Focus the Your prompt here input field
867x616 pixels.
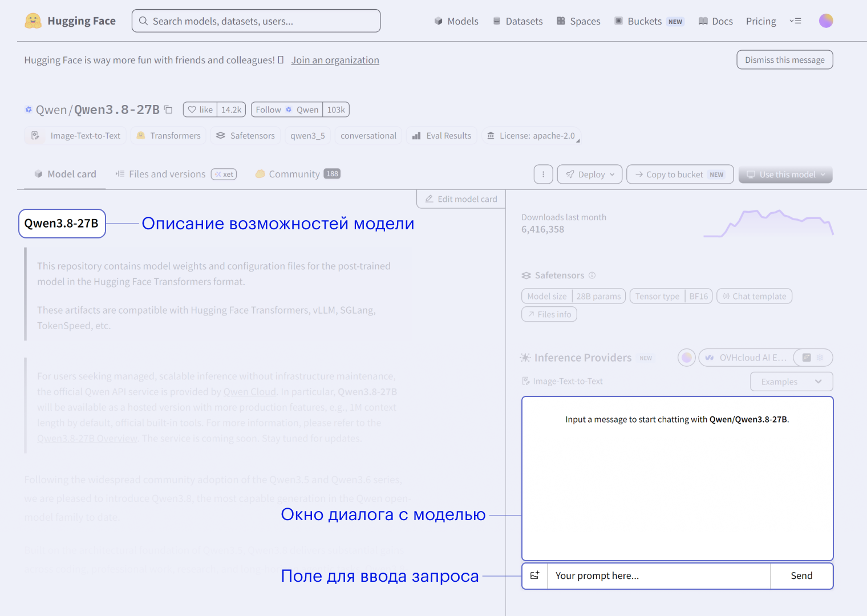click(659, 576)
